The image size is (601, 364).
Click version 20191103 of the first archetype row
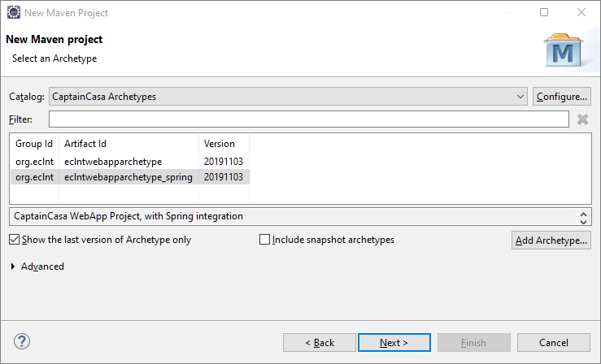coord(224,162)
